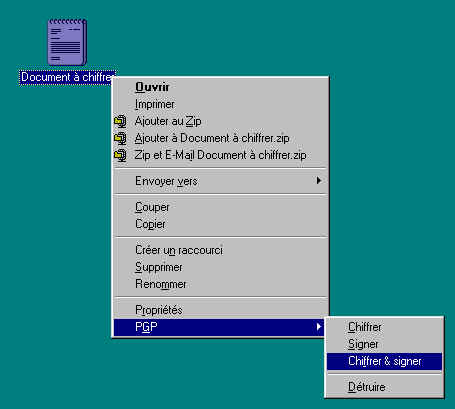This screenshot has width=455, height=409.
Task: Choose Détruire in the PGP submenu
Action: (384, 387)
